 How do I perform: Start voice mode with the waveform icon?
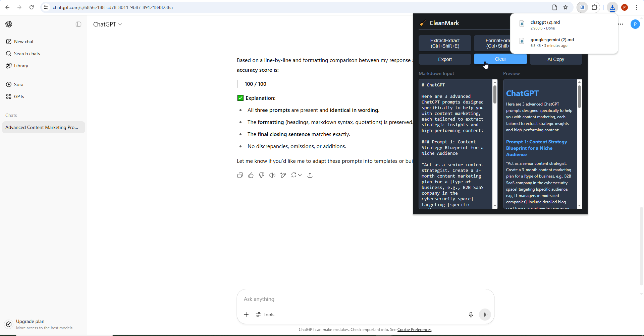pos(485,315)
